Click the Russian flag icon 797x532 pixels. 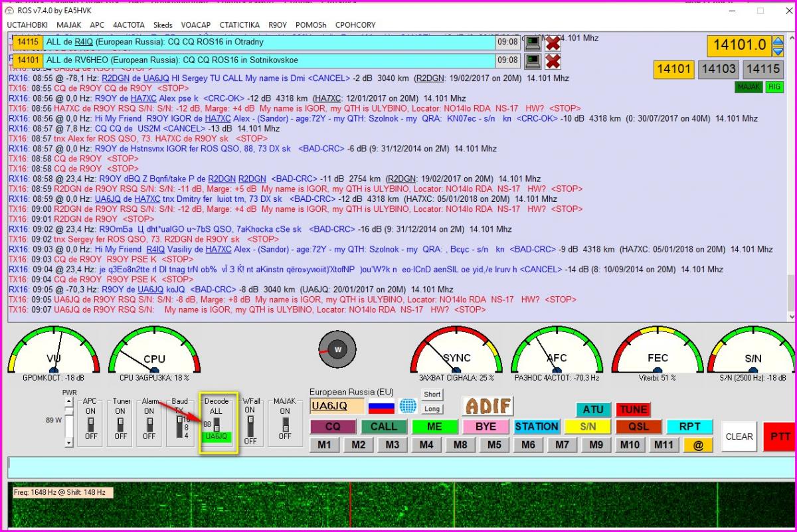coord(381,406)
